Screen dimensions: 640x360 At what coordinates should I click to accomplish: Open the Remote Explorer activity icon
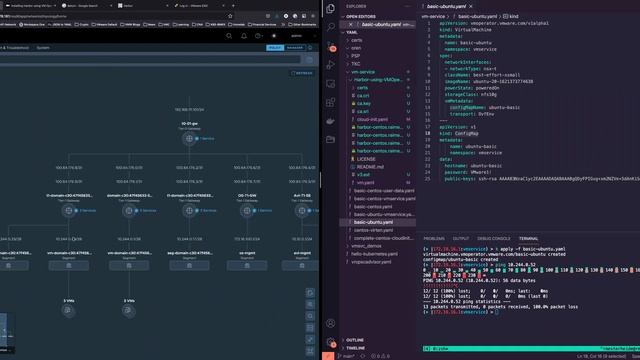click(331, 84)
